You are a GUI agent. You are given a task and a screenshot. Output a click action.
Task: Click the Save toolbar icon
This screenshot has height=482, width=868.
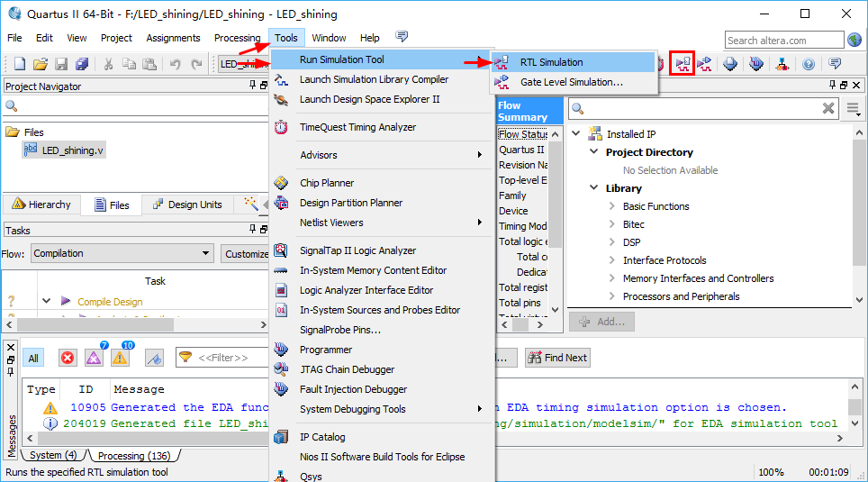[x=61, y=64]
